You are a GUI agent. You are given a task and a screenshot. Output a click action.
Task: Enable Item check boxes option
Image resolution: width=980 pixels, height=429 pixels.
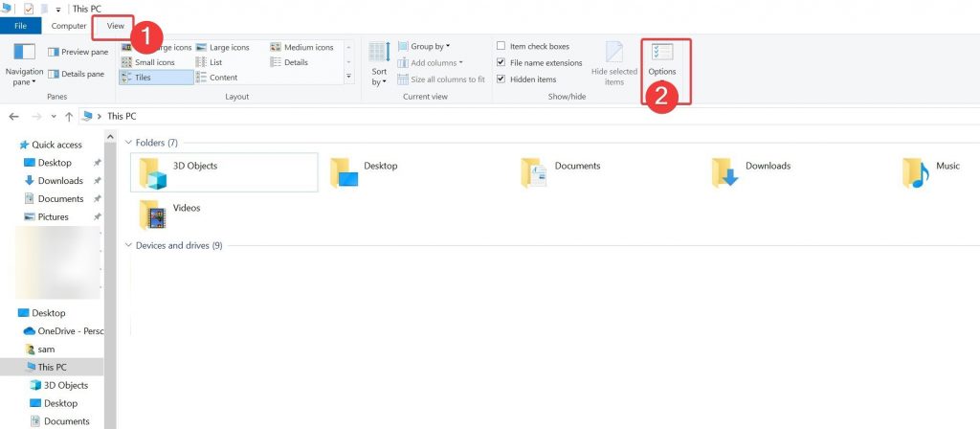click(x=501, y=46)
